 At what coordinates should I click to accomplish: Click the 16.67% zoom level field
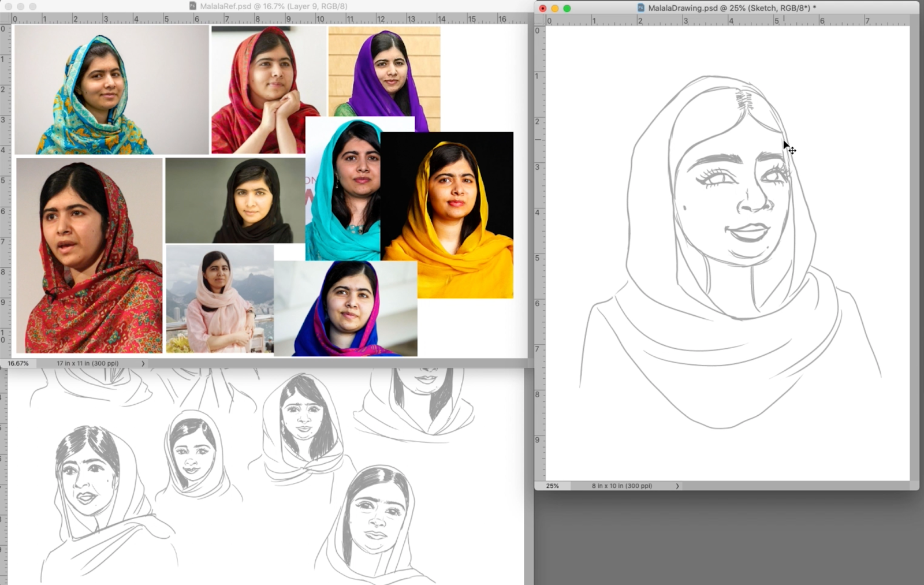point(17,363)
